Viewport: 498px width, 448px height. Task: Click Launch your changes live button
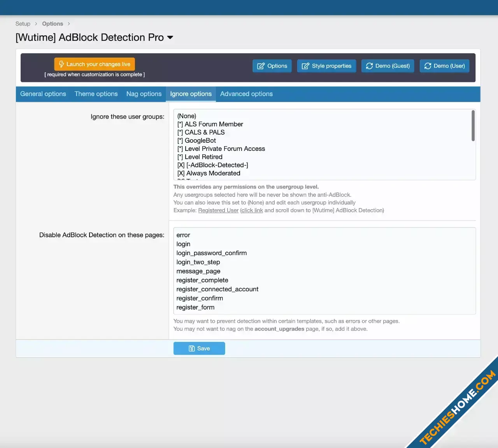pos(95,64)
